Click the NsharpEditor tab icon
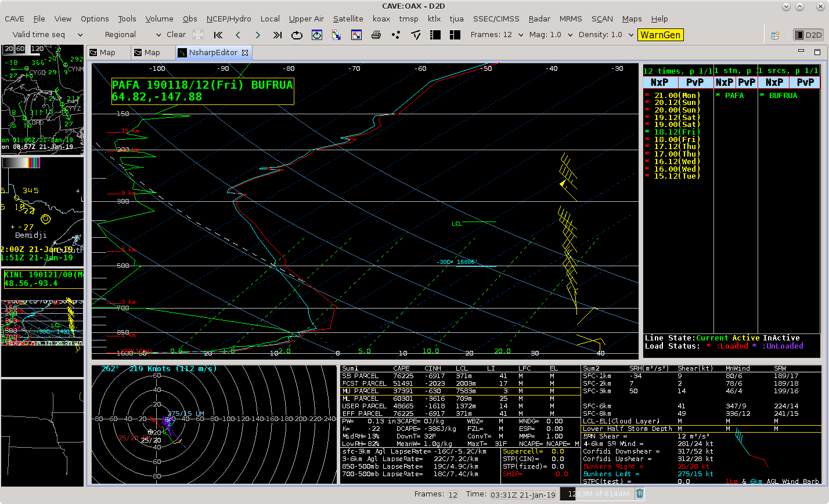Screen dimensions: 829x504 point(182,52)
